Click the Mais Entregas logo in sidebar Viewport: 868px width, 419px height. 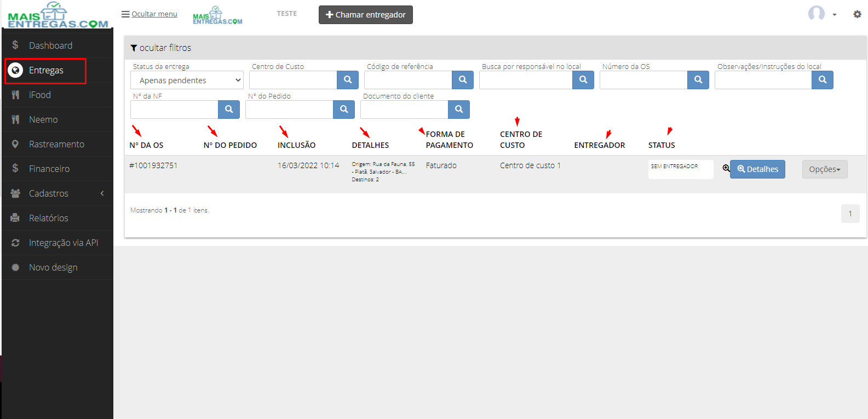[58, 15]
